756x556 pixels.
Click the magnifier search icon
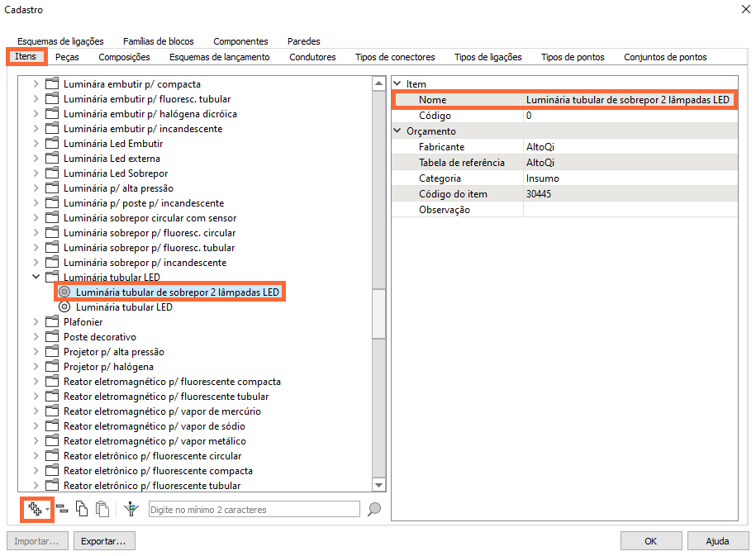[x=374, y=510]
